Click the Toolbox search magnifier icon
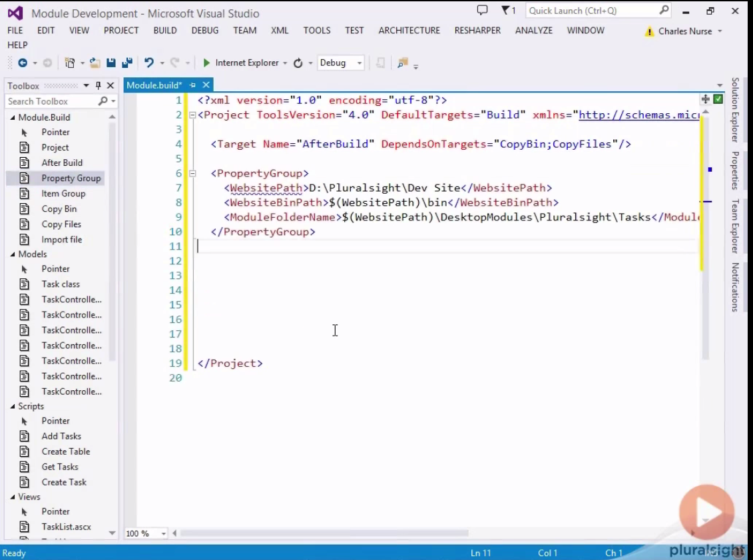Image resolution: width=753 pixels, height=560 pixels. point(103,101)
